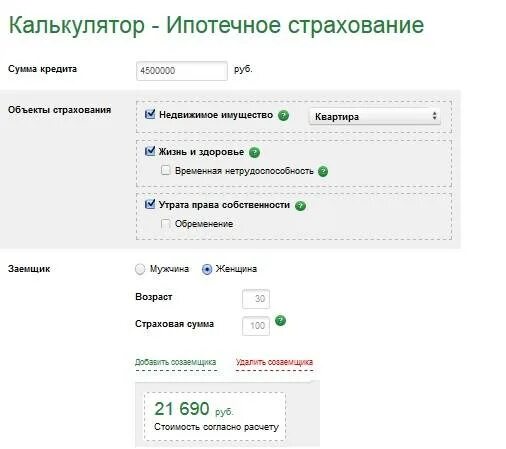Click the Возраст input field
The image size is (506, 449).
pos(256,299)
